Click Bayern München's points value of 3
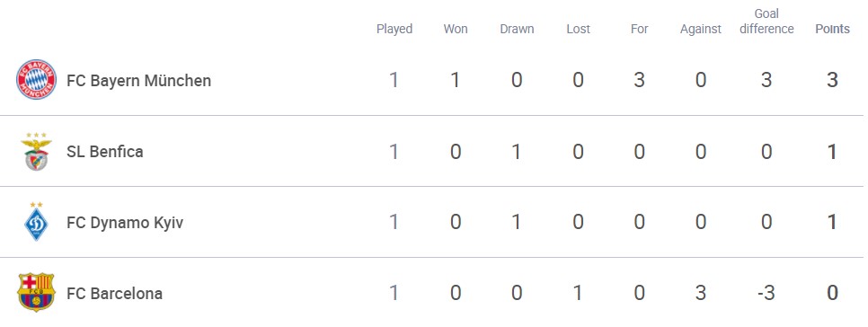This screenshot has height=327, width=868. point(833,80)
